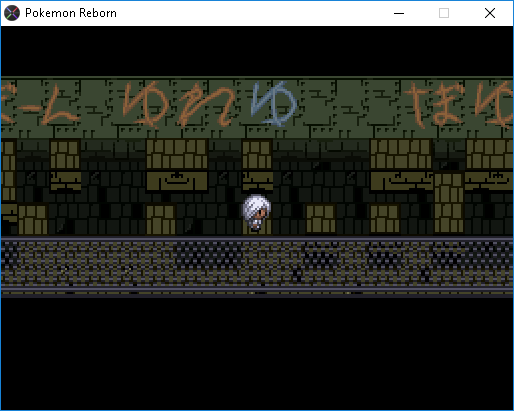
Task: Click the greyed-out maximize button
Action: coord(444,13)
